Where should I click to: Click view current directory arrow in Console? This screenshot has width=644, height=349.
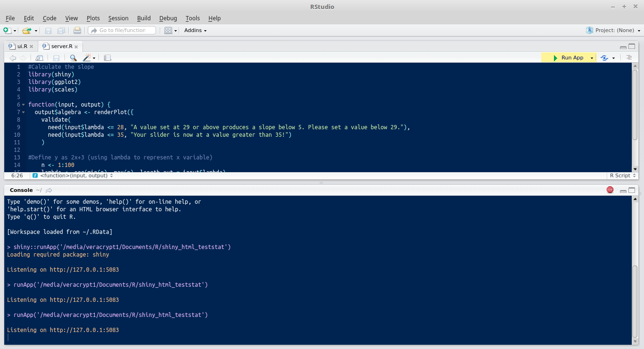pos(49,190)
